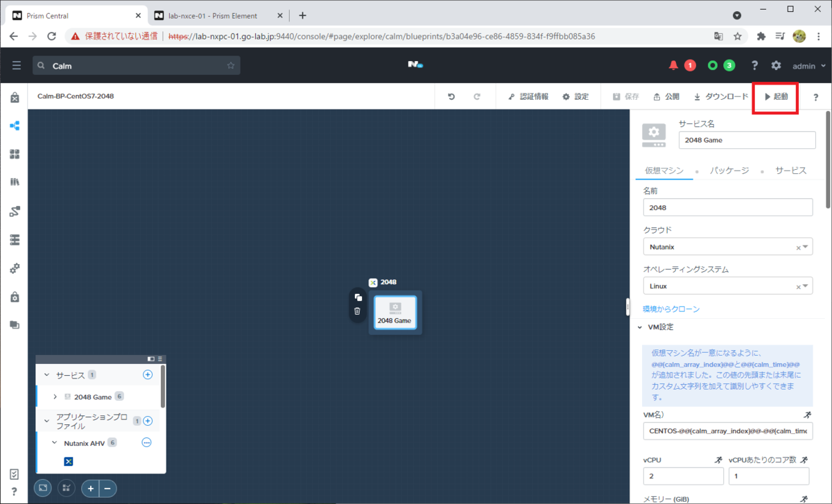Zoom in on the canvas
Viewport: 832px width, 504px height.
90,488
